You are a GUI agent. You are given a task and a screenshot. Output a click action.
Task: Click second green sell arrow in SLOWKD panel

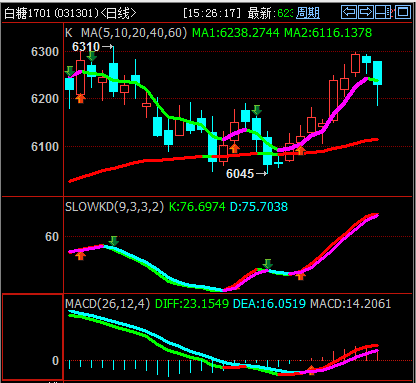(267, 264)
